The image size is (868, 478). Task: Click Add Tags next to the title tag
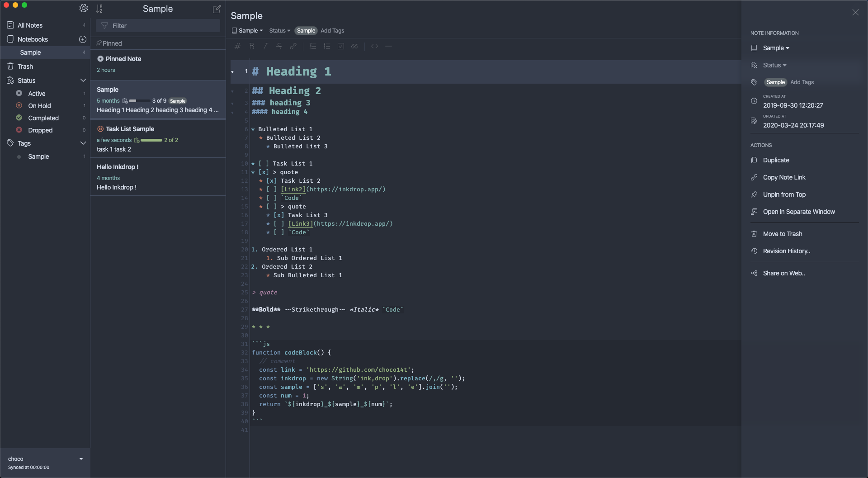point(332,31)
